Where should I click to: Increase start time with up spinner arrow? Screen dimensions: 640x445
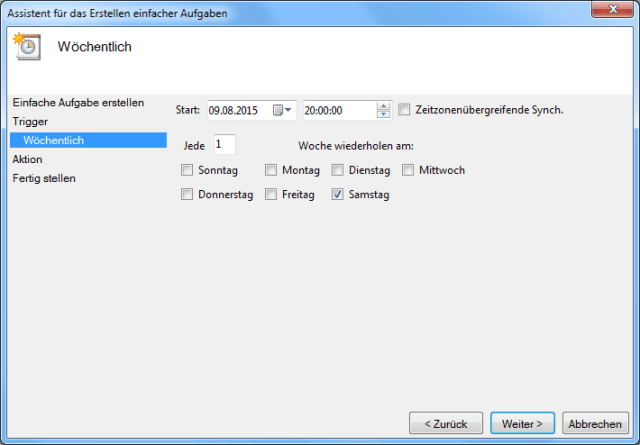383,106
